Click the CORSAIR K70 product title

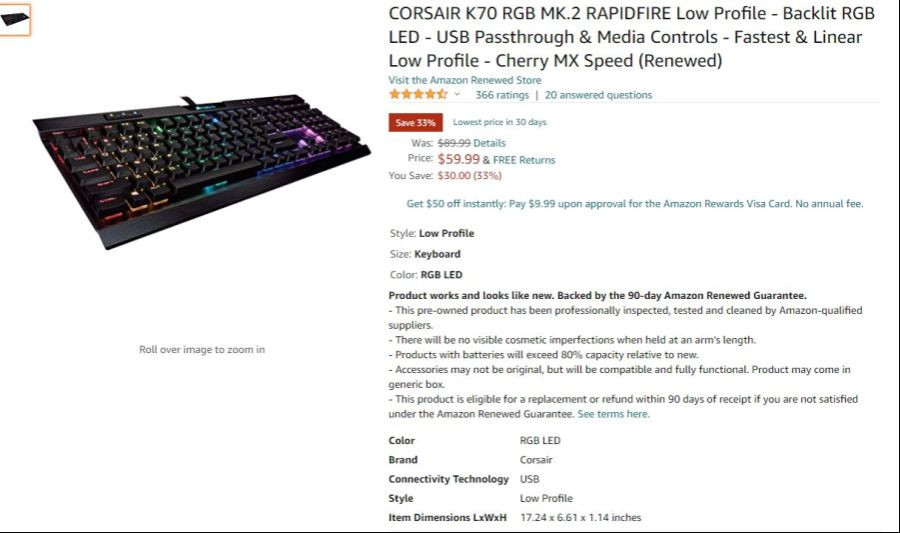(631, 37)
